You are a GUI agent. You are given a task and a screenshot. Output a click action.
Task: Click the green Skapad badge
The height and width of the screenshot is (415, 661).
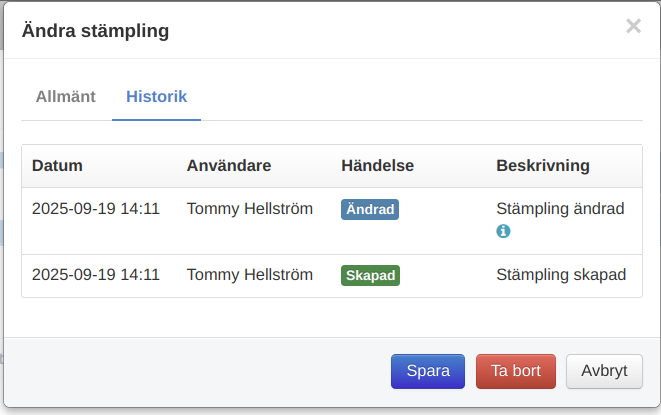370,275
